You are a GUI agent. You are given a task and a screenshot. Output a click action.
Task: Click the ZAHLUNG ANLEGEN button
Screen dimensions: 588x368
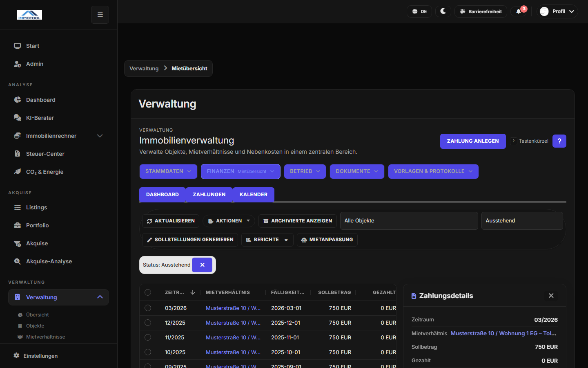coord(473,141)
